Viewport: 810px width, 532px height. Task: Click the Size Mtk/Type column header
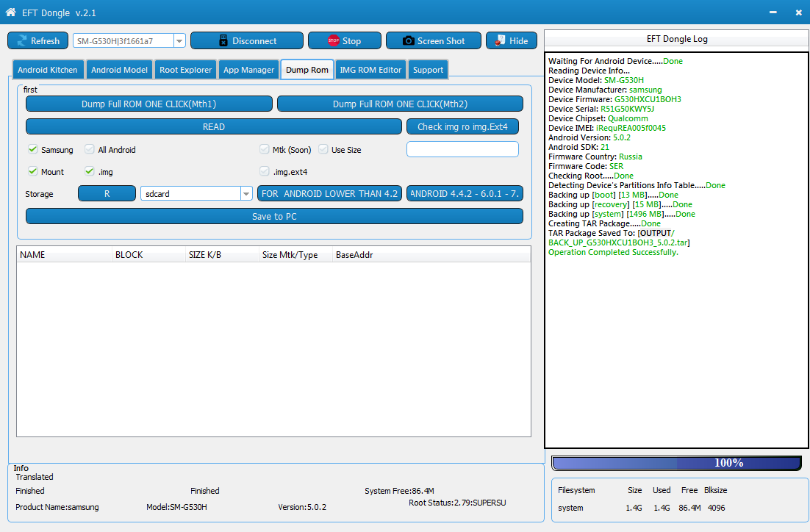[295, 255]
